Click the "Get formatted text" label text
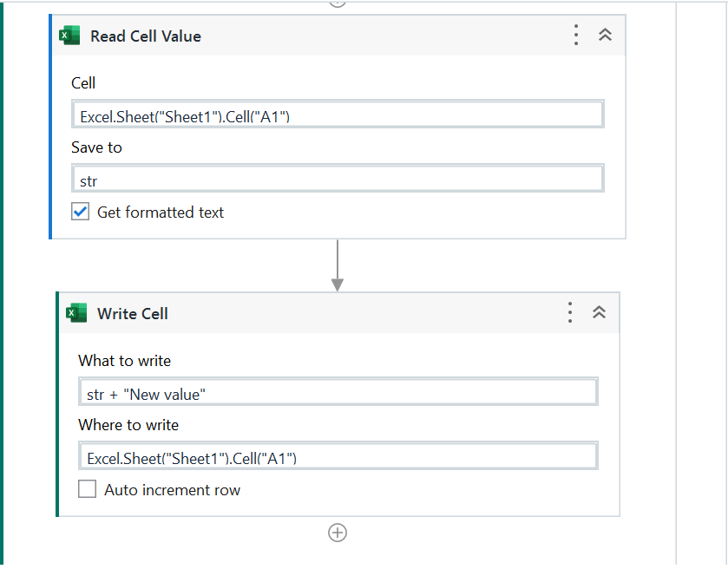The height and width of the screenshot is (569, 728). tap(161, 213)
